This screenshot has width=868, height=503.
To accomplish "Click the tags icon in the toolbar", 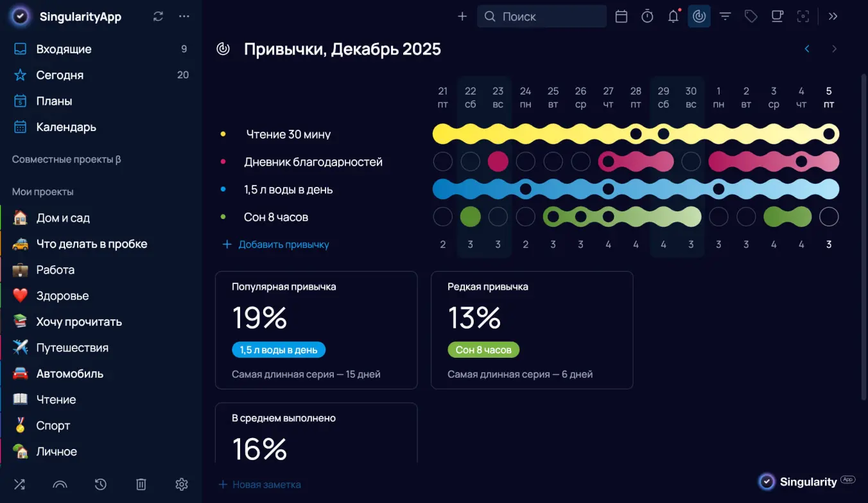I will (x=751, y=16).
